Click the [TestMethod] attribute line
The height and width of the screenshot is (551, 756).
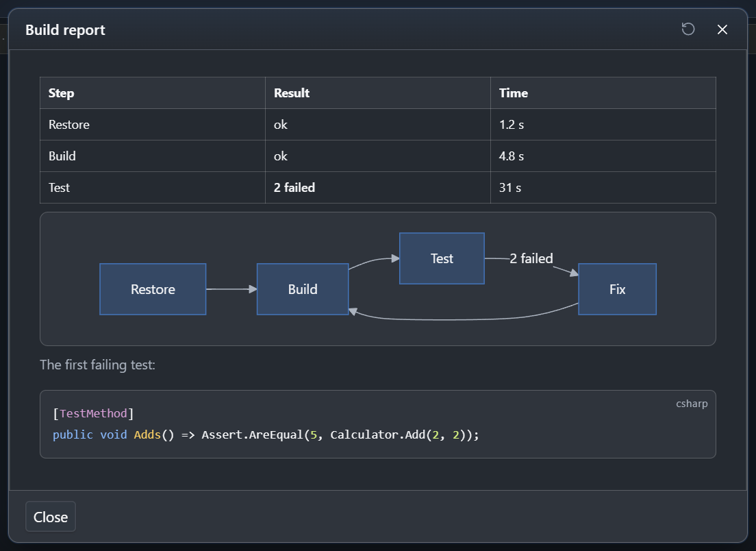coord(93,413)
